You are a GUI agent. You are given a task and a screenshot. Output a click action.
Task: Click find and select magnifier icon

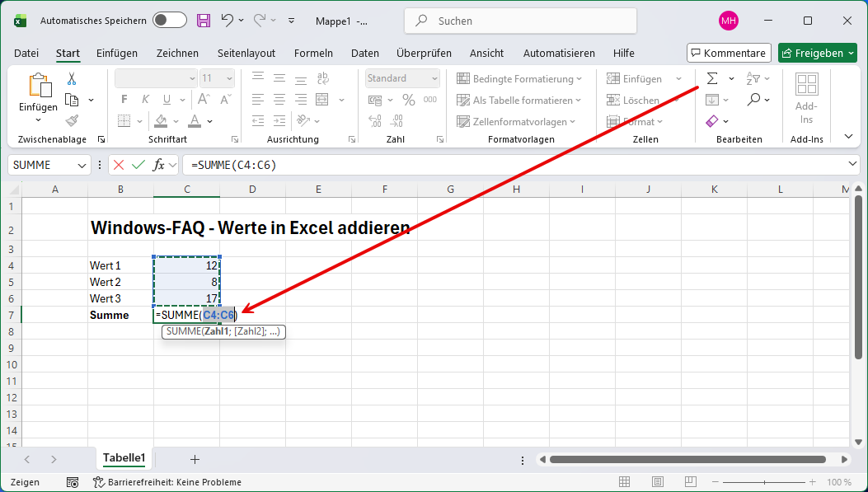click(753, 100)
